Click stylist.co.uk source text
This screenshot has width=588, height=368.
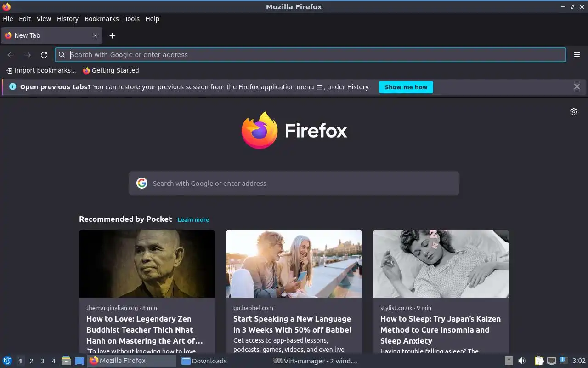click(x=396, y=308)
